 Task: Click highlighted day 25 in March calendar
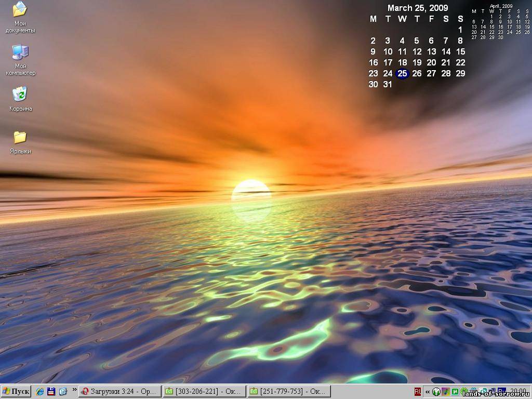(403, 73)
